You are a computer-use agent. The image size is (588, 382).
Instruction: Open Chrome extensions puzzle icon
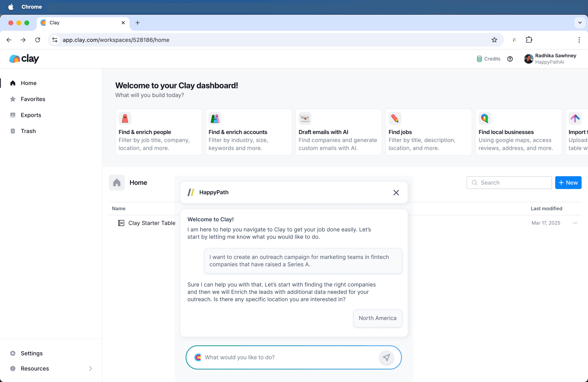(529, 40)
